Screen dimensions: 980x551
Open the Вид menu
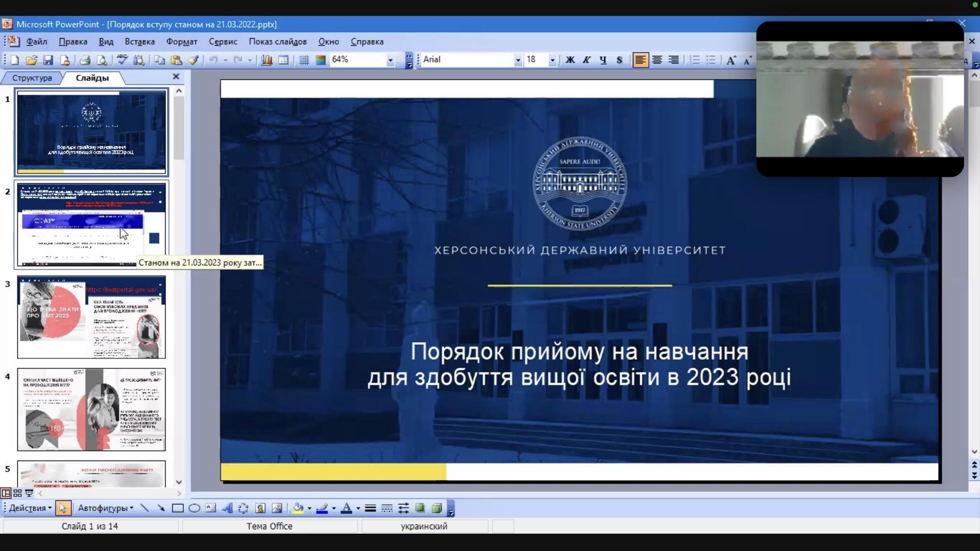tap(106, 42)
